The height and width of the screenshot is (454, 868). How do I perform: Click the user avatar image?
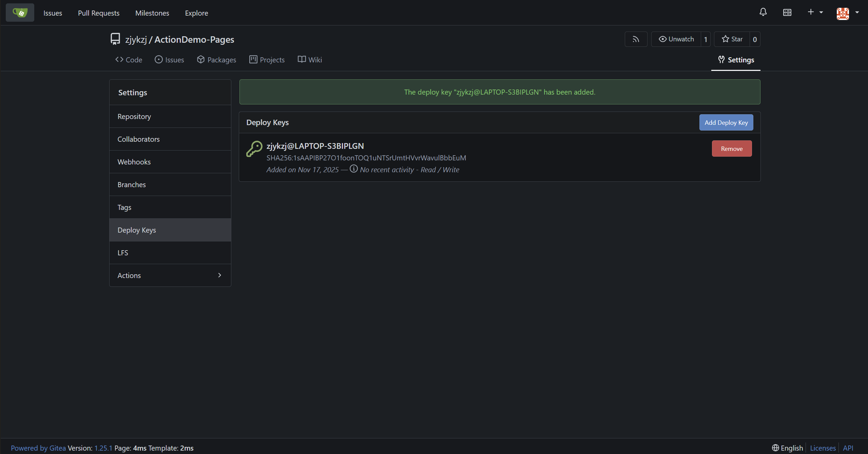pos(843,13)
